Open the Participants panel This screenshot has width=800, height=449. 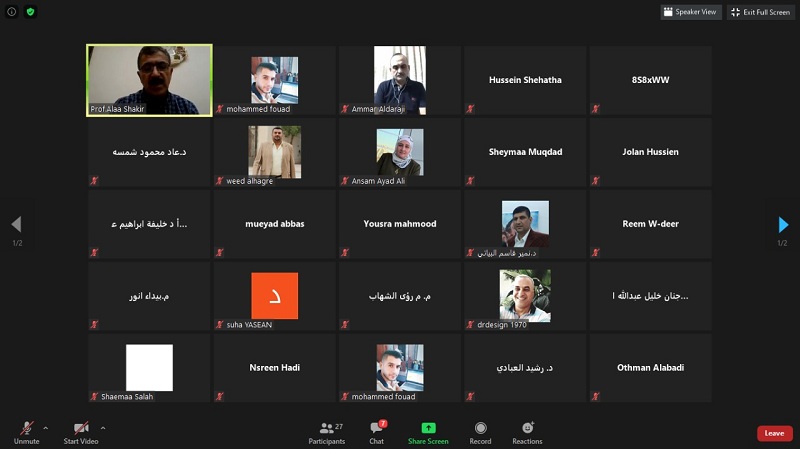click(x=327, y=433)
